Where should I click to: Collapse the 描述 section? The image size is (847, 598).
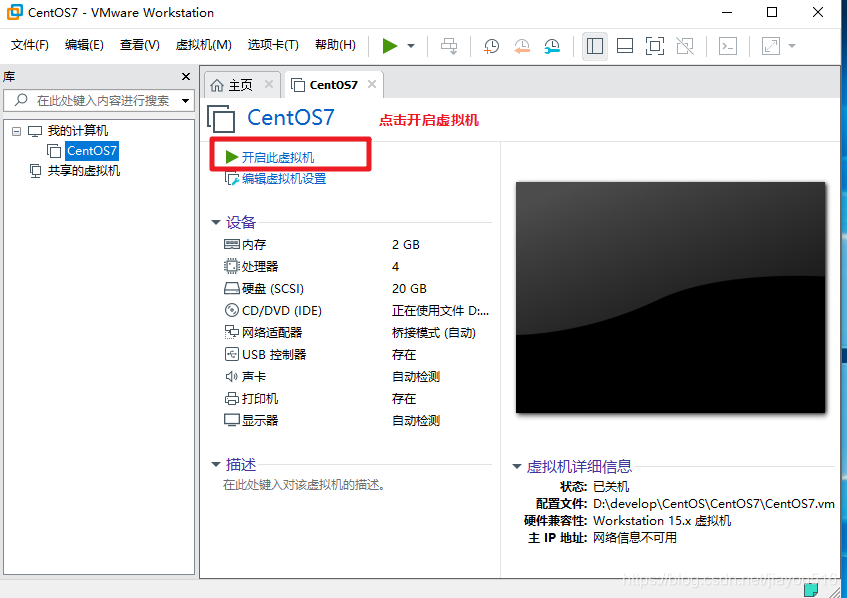pyautogui.click(x=216, y=465)
